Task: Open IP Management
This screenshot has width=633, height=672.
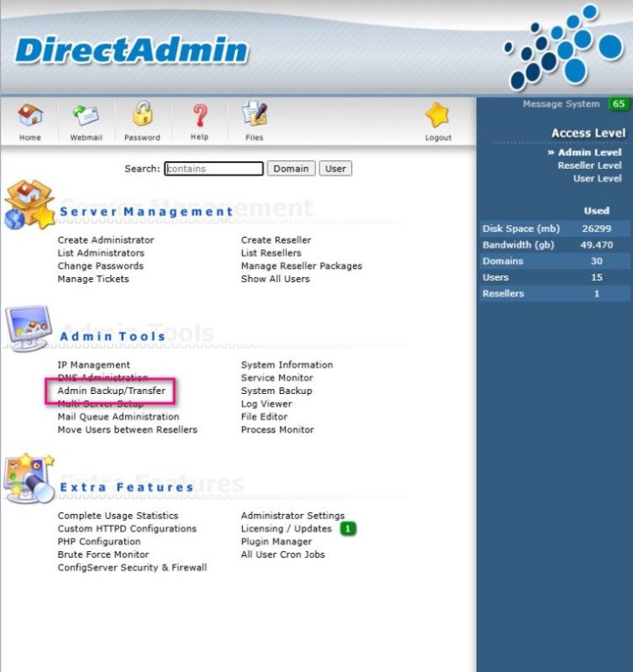Action: tap(93, 365)
